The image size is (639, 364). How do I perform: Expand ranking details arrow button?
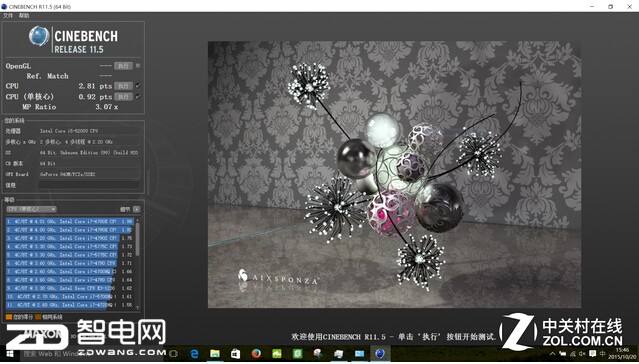[136, 209]
